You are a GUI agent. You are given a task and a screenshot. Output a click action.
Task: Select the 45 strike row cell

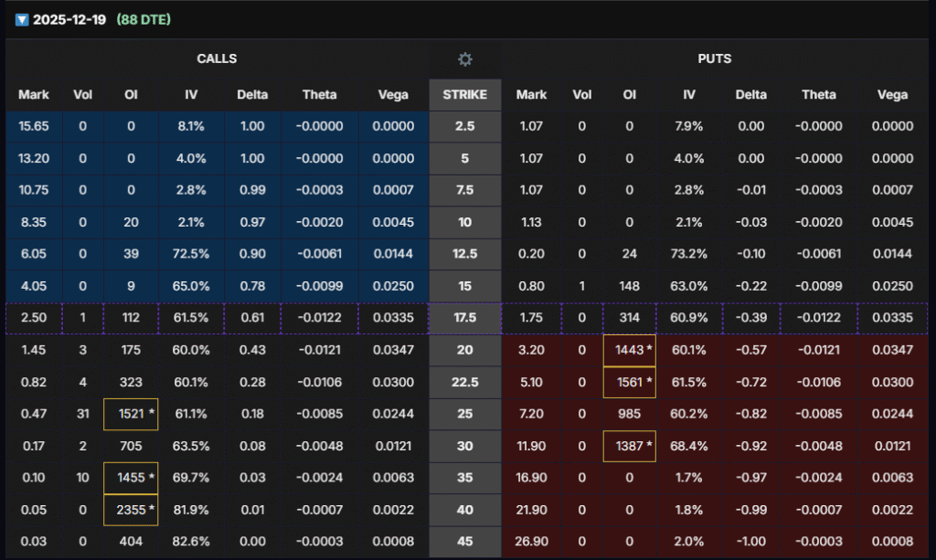point(465,541)
